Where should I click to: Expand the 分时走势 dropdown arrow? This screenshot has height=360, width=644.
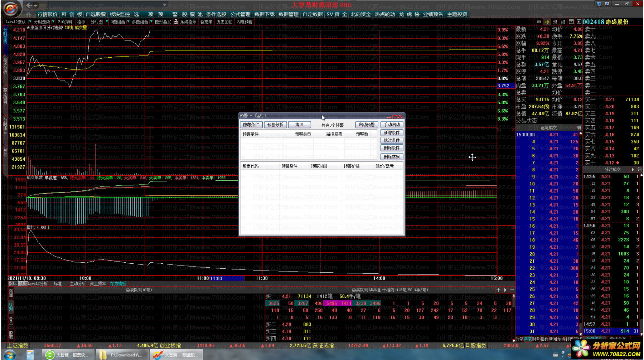click(53, 22)
